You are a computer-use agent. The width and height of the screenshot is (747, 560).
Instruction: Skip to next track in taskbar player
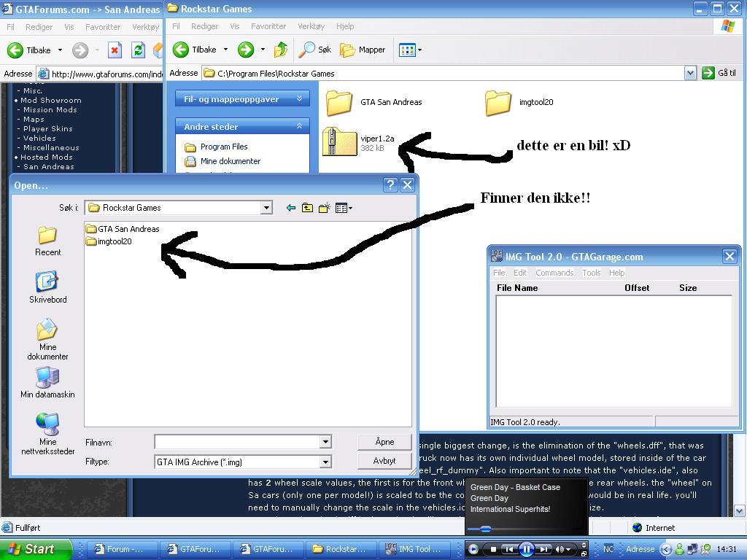pyautogui.click(x=543, y=550)
